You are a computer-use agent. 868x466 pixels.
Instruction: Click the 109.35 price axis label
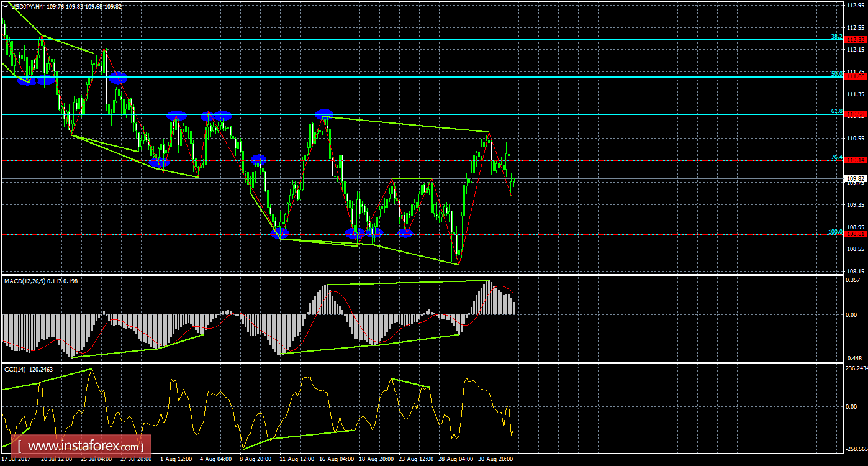tap(856, 205)
